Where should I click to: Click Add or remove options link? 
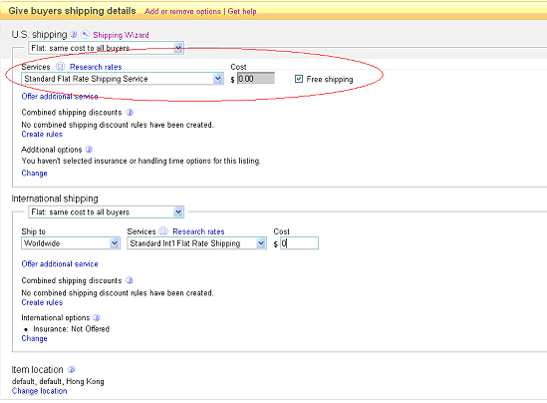pyautogui.click(x=183, y=12)
